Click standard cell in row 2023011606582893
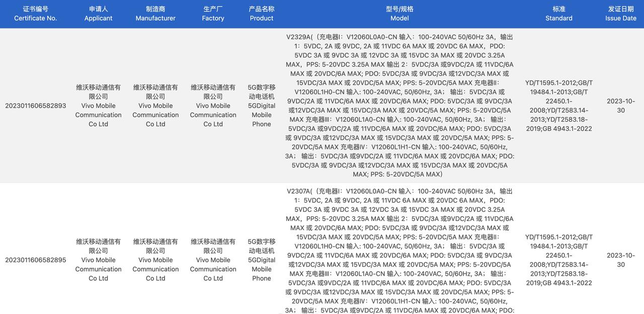The width and height of the screenshot is (644, 314). coord(559,106)
